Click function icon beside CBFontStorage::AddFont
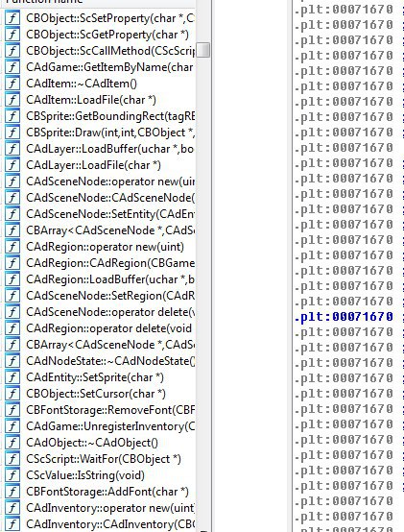This screenshot has width=404, height=532. pos(12,492)
